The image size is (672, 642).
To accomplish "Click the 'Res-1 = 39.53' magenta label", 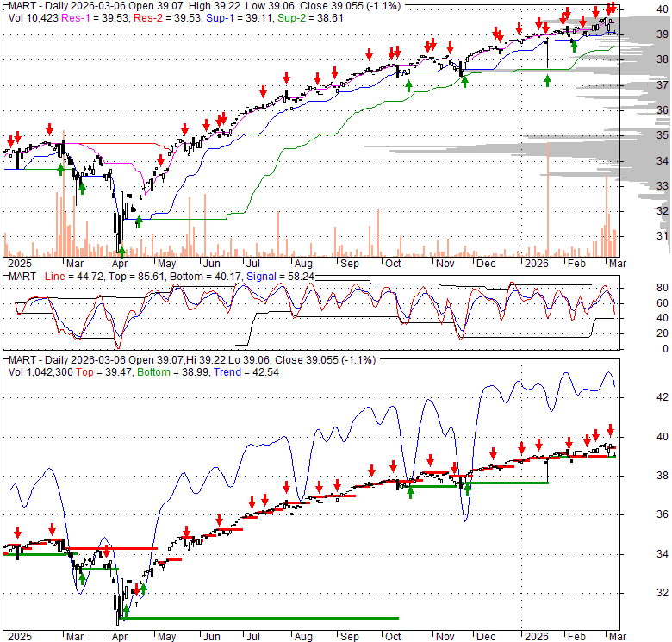I will click(x=96, y=18).
